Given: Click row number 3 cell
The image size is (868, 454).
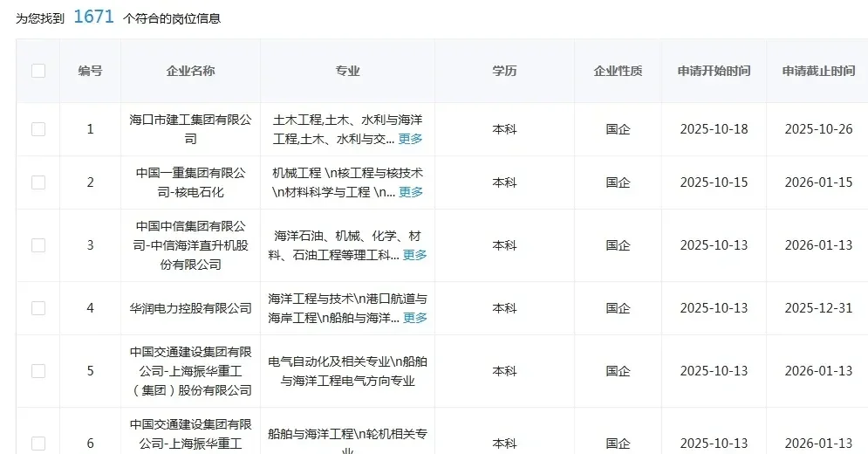Looking at the screenshot, I should 90,245.
